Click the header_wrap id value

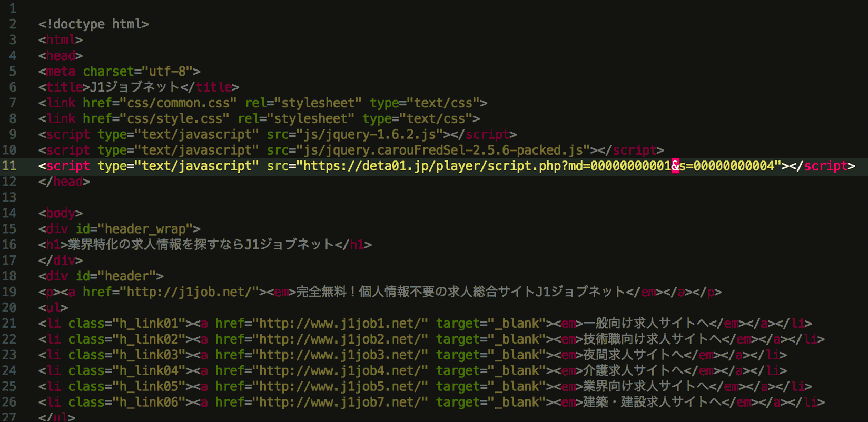145,229
